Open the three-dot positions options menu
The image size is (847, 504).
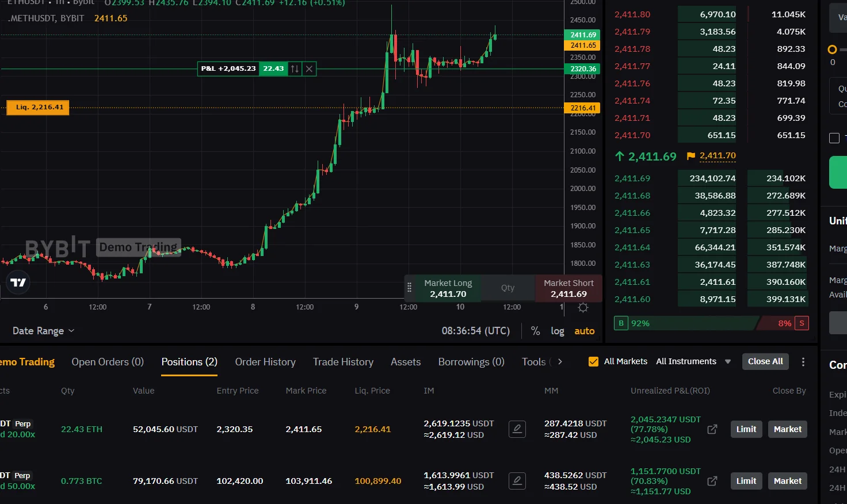(x=803, y=362)
